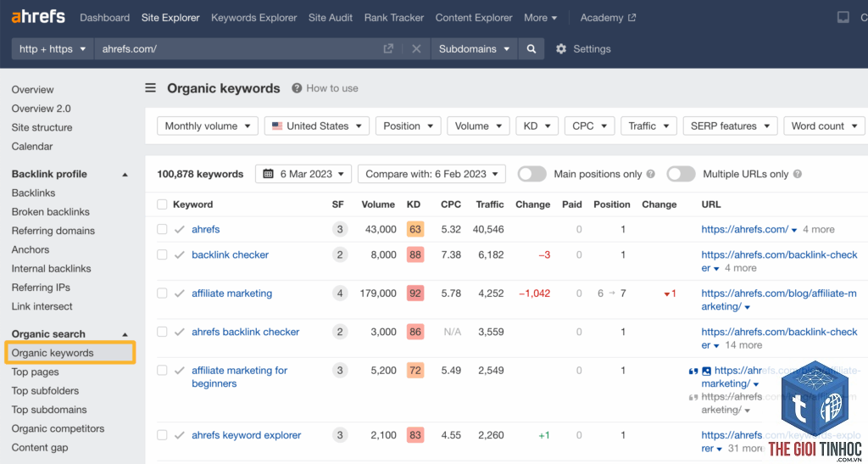This screenshot has width=868, height=464.
Task: Check the ahrefs backlink checker row checkbox
Action: click(x=162, y=332)
